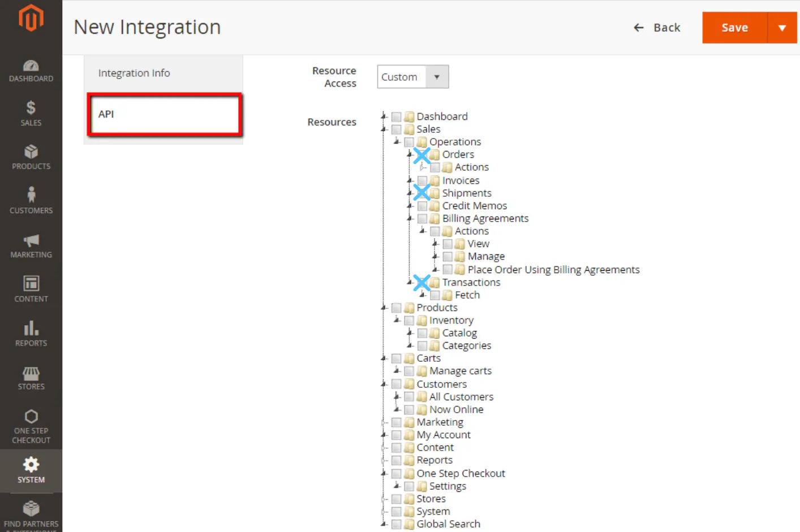800x532 pixels.
Task: Select the Products icon in the sidebar
Action: (x=31, y=157)
